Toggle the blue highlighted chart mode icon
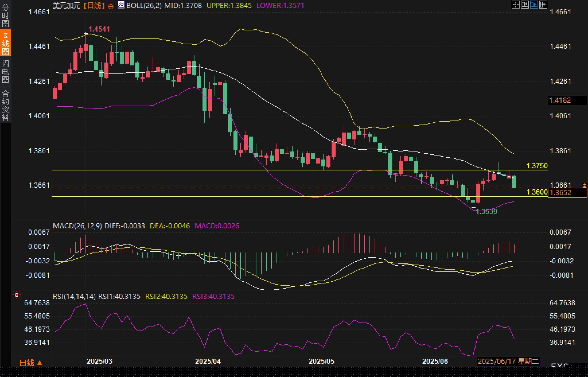The image size is (588, 377). [x=534, y=5]
